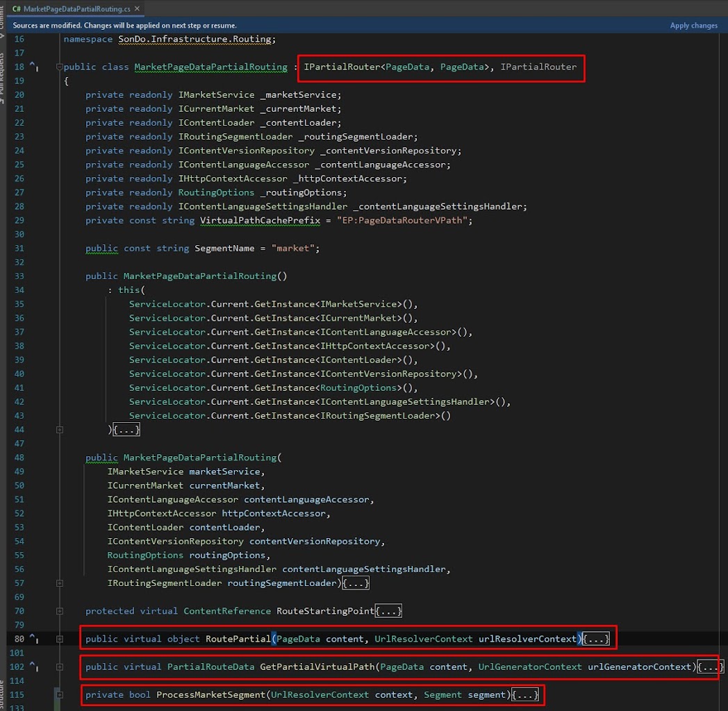
Task: Click the constructor name on line 48
Action: pyautogui.click(x=199, y=458)
